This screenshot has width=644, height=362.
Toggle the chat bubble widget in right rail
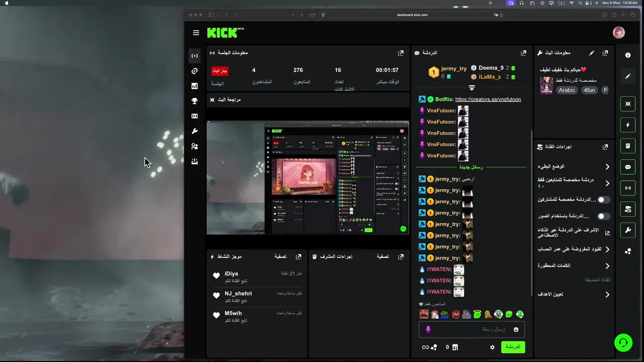tap(628, 167)
